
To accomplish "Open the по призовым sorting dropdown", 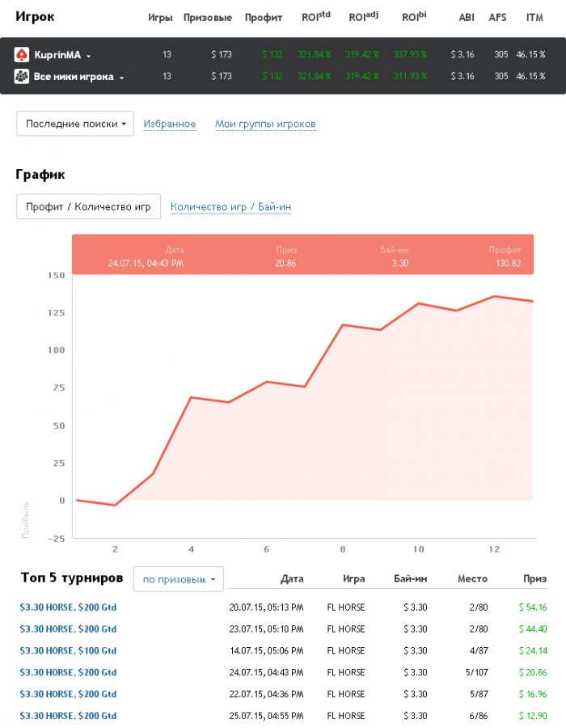I will tap(178, 579).
